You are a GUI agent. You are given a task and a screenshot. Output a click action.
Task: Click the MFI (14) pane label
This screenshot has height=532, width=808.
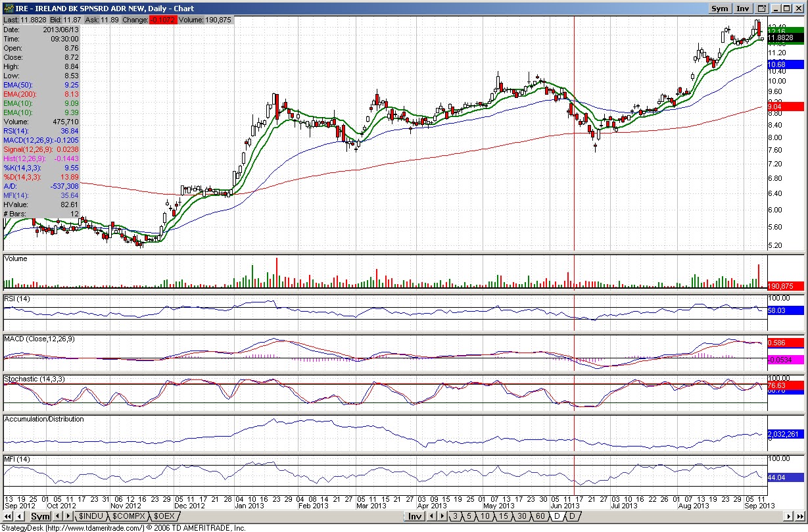(x=18, y=458)
